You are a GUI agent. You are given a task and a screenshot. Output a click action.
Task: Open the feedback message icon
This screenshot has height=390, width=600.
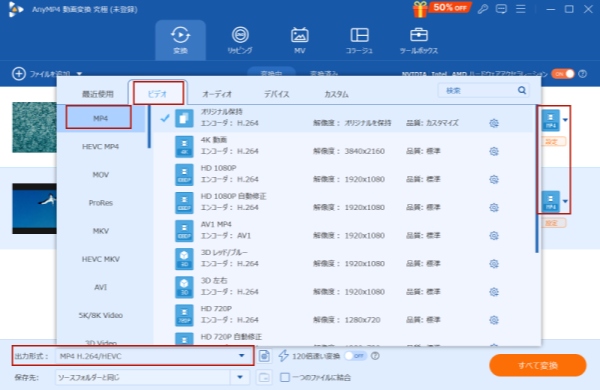[x=501, y=9]
